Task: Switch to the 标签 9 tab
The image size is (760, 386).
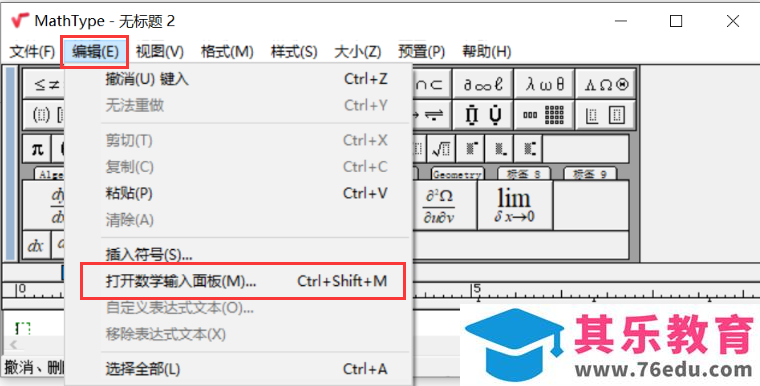Action: 590,174
